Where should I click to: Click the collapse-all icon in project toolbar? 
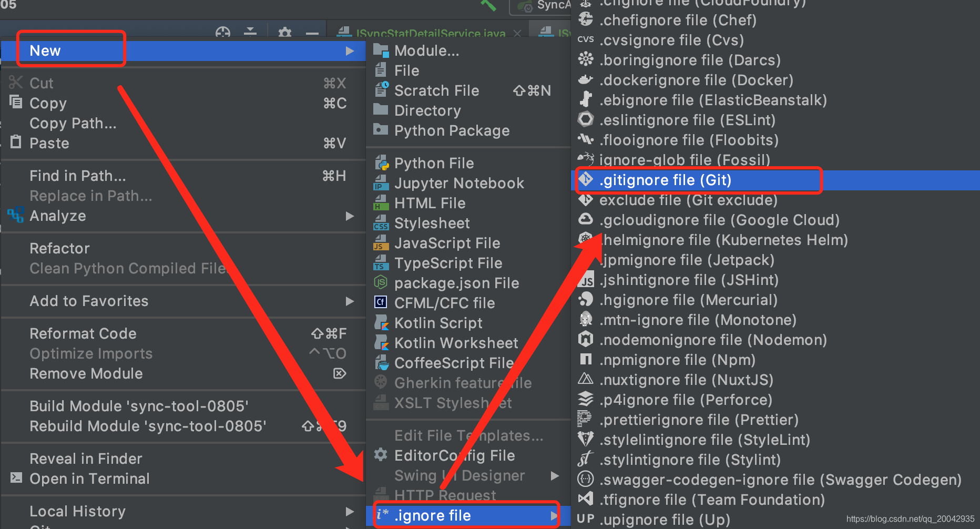tap(250, 32)
